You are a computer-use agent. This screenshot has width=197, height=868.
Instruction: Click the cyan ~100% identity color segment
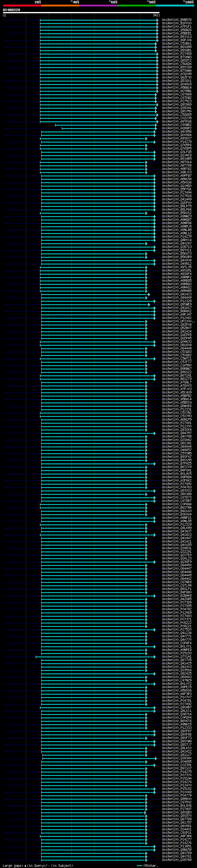[175, 6]
